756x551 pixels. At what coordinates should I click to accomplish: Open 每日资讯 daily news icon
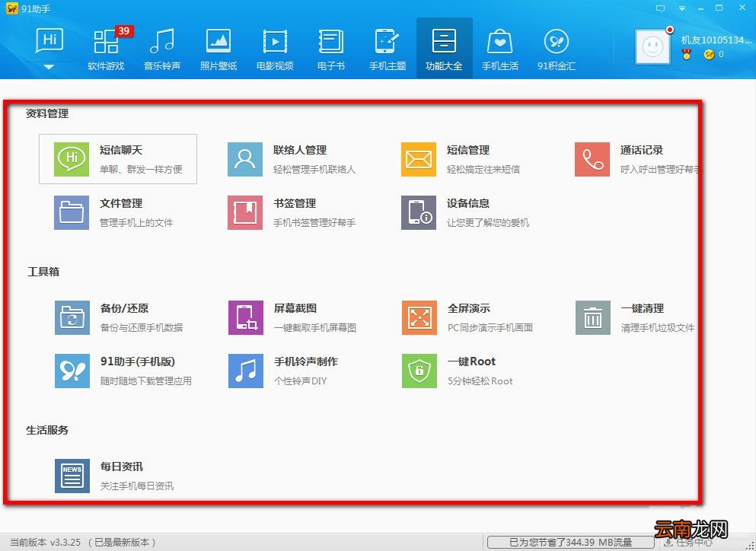(72, 476)
